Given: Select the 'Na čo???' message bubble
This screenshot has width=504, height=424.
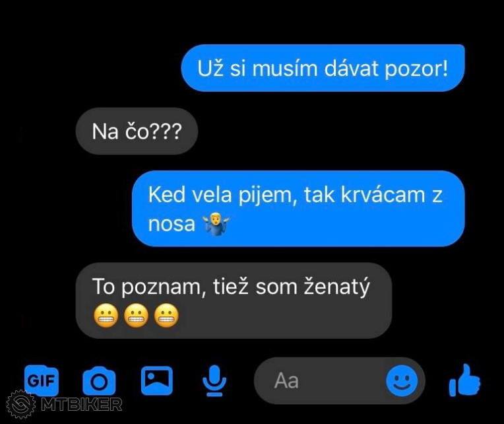Looking at the screenshot, I should [x=137, y=131].
